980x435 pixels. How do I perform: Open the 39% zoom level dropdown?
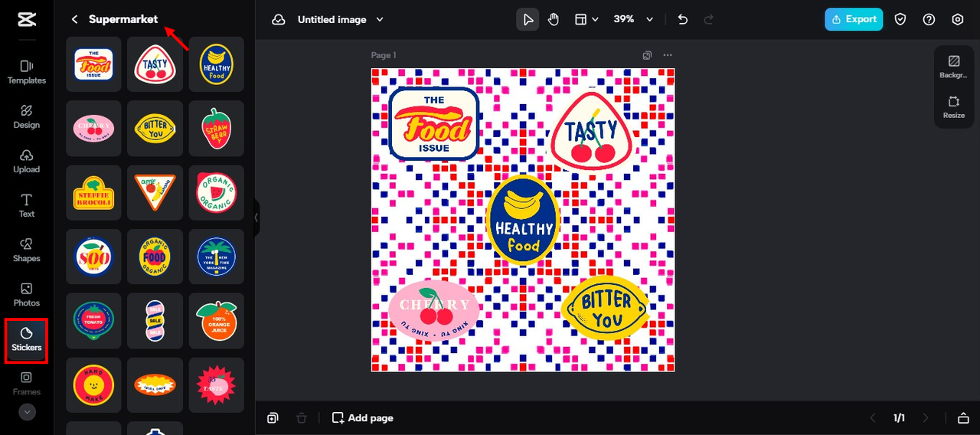click(633, 19)
